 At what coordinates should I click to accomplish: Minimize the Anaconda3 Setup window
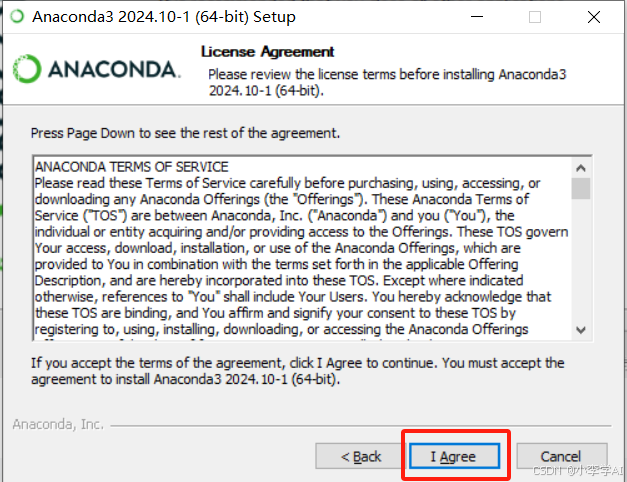[477, 17]
